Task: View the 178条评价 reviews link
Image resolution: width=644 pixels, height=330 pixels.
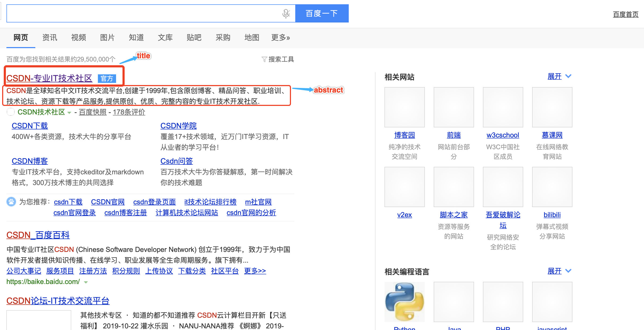Action: [129, 112]
